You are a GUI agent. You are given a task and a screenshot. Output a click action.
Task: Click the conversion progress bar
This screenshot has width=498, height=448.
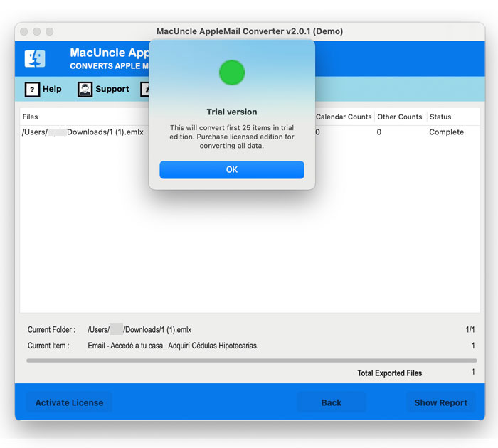tap(252, 361)
